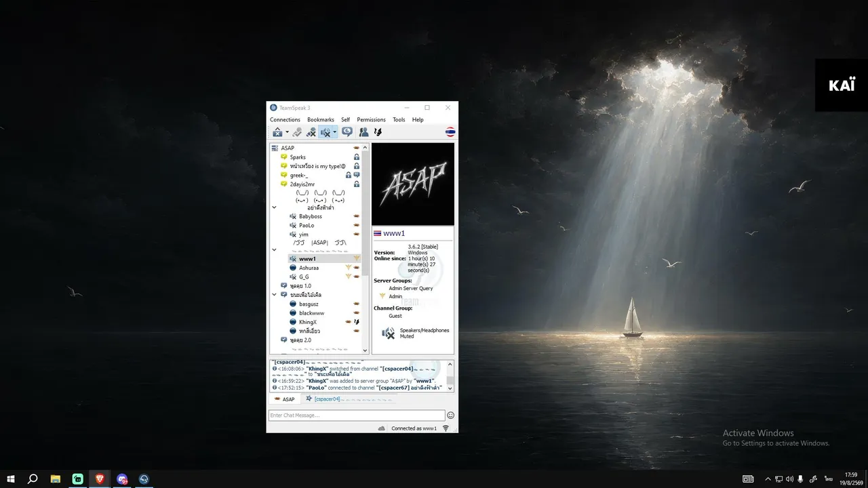The width and height of the screenshot is (868, 488).
Task: Click the padlock icon on 2dayis2mr channel
Action: [x=357, y=184]
